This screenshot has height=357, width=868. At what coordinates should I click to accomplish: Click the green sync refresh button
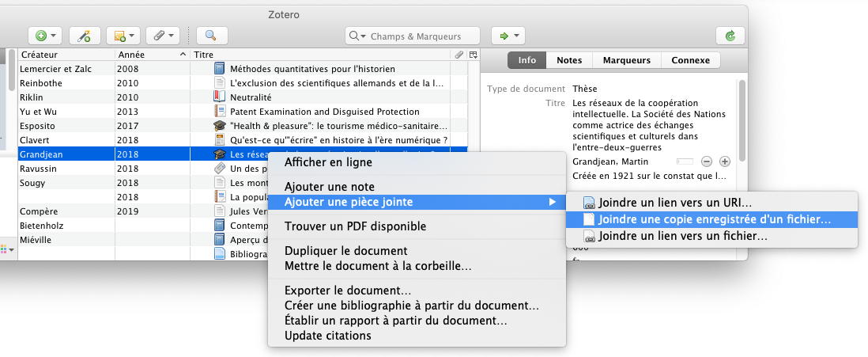[x=730, y=36]
